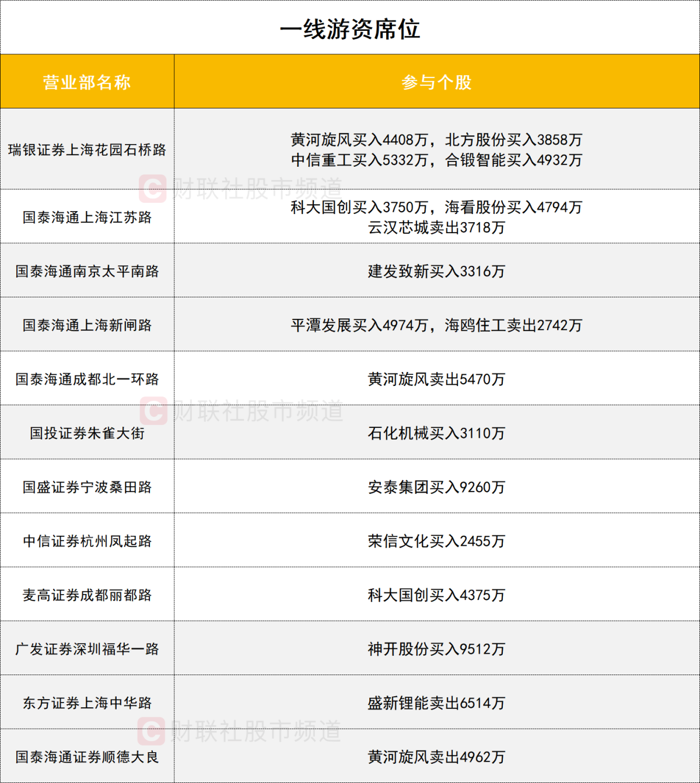Click 黄河旋风卖出5470万 entry
The height and width of the screenshot is (783, 700).
[x=436, y=380]
